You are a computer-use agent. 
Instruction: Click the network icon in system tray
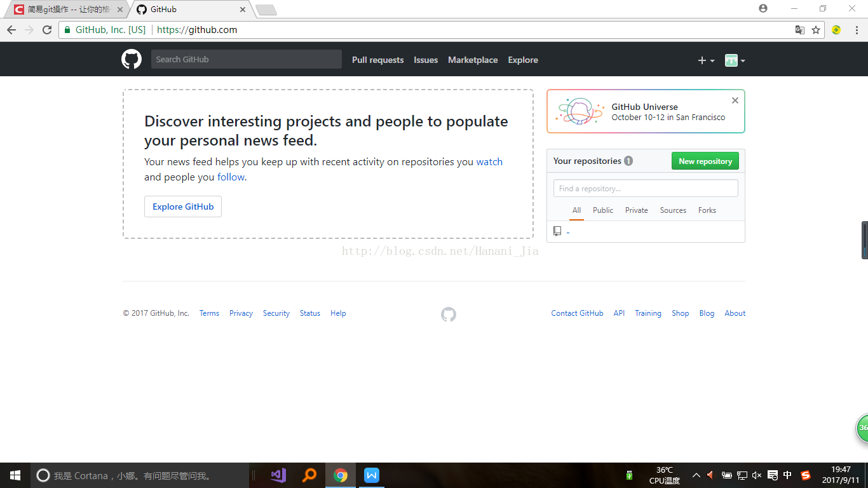[x=742, y=475]
